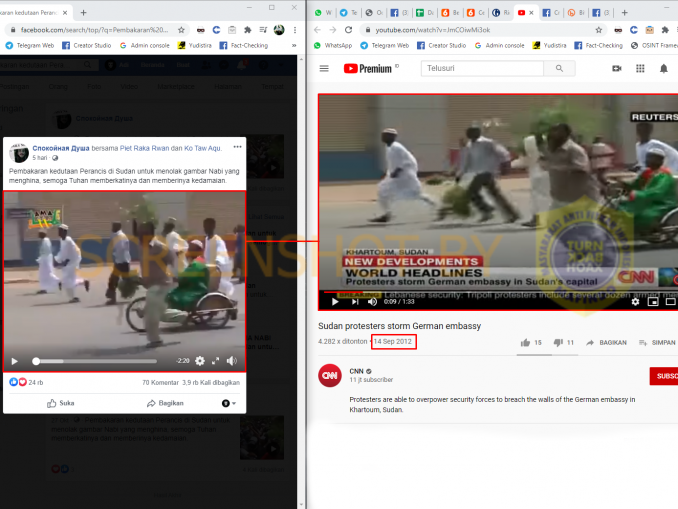Open the CNN channel avatar
Screen dimensions: 678x509
pyautogui.click(x=330, y=375)
